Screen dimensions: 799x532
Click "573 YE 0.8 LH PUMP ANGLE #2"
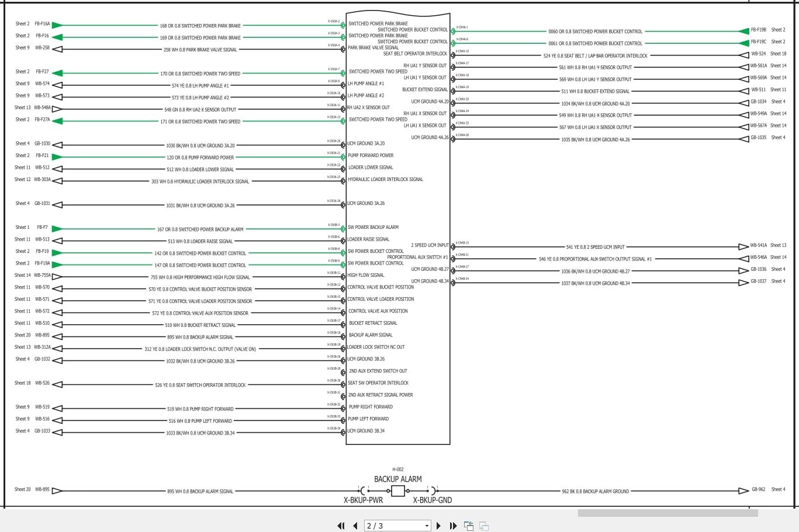tap(200, 98)
